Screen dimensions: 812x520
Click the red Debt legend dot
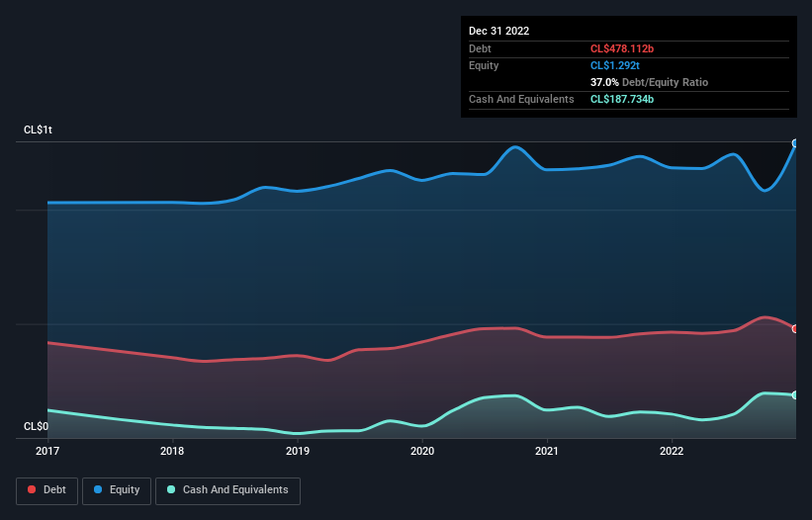pyautogui.click(x=32, y=489)
